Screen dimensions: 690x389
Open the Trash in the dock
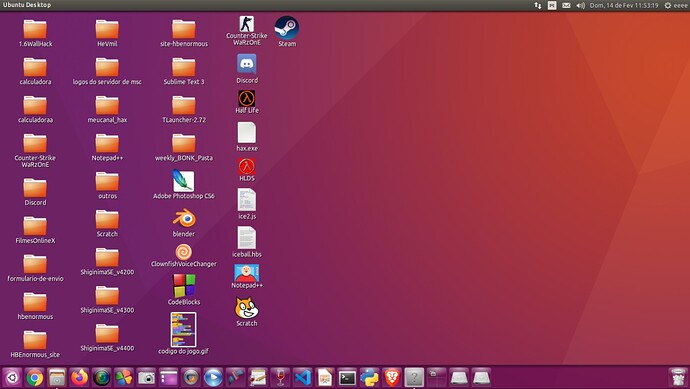point(678,378)
